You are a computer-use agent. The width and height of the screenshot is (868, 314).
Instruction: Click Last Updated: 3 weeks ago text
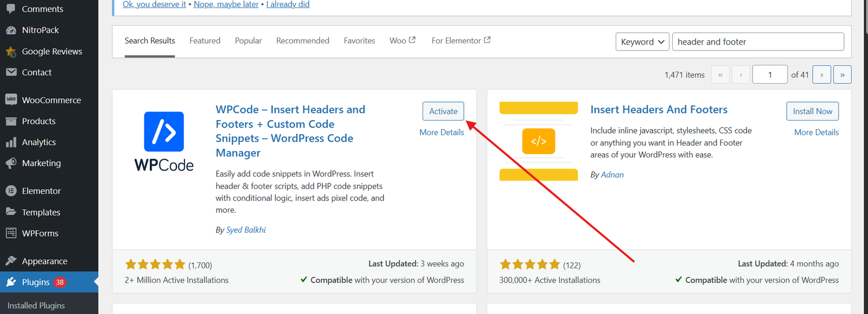click(x=416, y=263)
